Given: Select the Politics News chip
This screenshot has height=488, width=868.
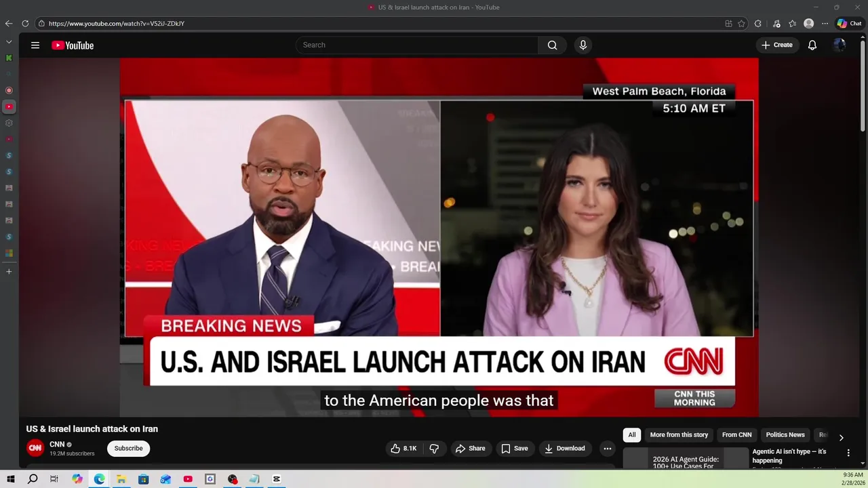Looking at the screenshot, I should [785, 435].
